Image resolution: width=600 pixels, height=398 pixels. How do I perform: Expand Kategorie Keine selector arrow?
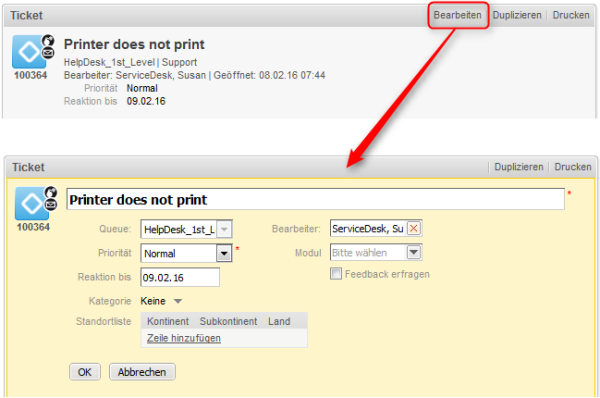[178, 301]
